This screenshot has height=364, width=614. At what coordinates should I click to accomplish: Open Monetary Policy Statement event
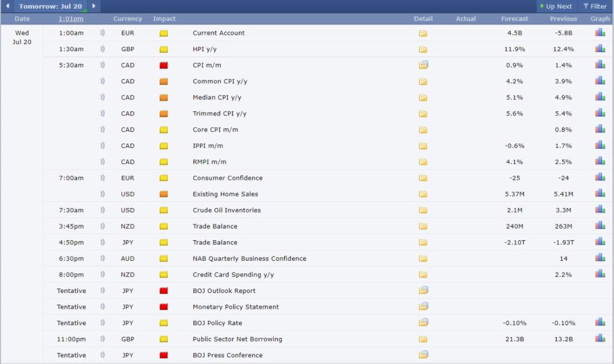[x=235, y=307]
